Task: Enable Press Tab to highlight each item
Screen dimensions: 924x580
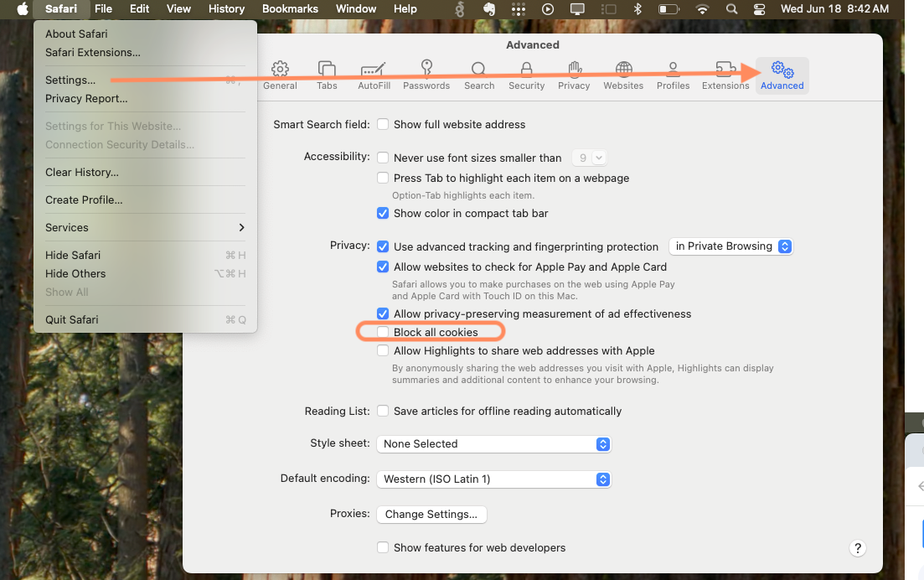Action: click(383, 178)
